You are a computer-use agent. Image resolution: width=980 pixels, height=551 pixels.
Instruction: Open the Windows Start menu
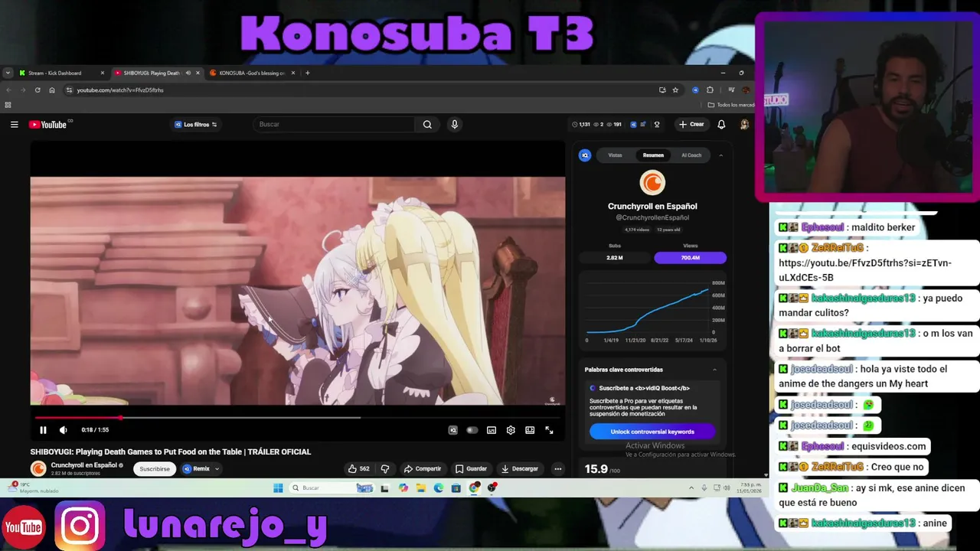278,487
